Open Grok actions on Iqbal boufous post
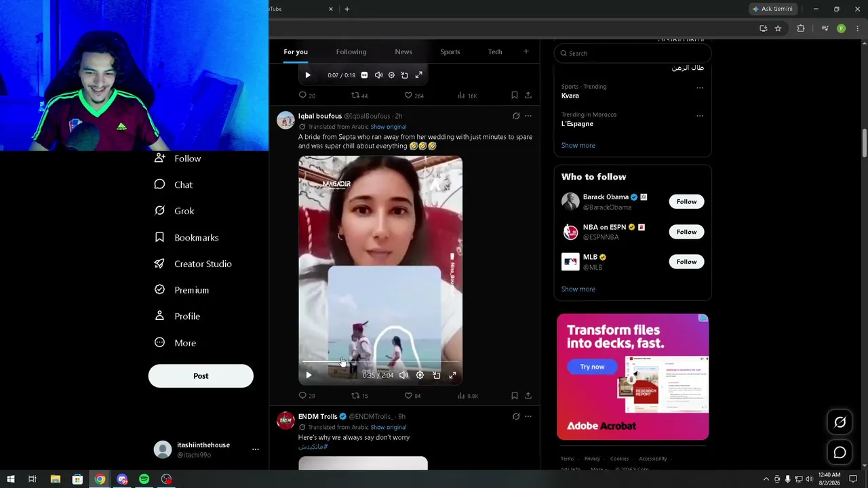Screen dimensions: 868x488 pos(516,116)
